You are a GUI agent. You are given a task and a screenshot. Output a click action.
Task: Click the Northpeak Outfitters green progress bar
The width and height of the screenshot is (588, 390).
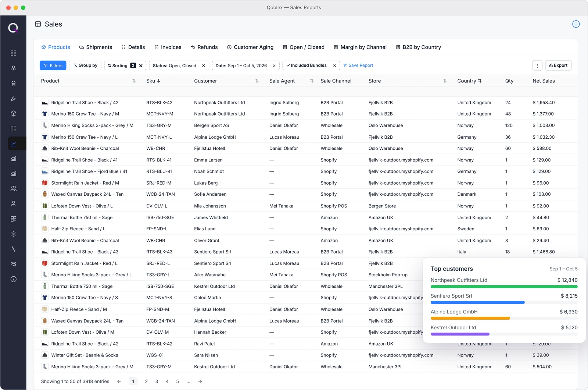pyautogui.click(x=504, y=287)
